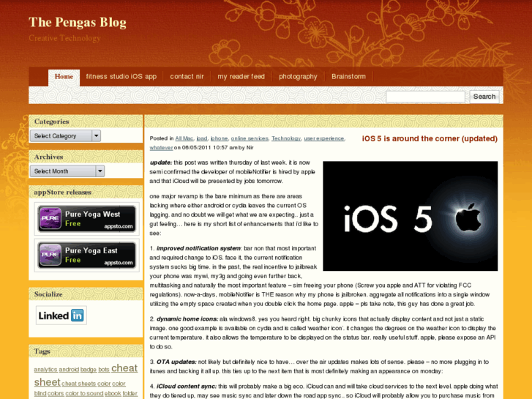Click the ebook tag

(113, 393)
